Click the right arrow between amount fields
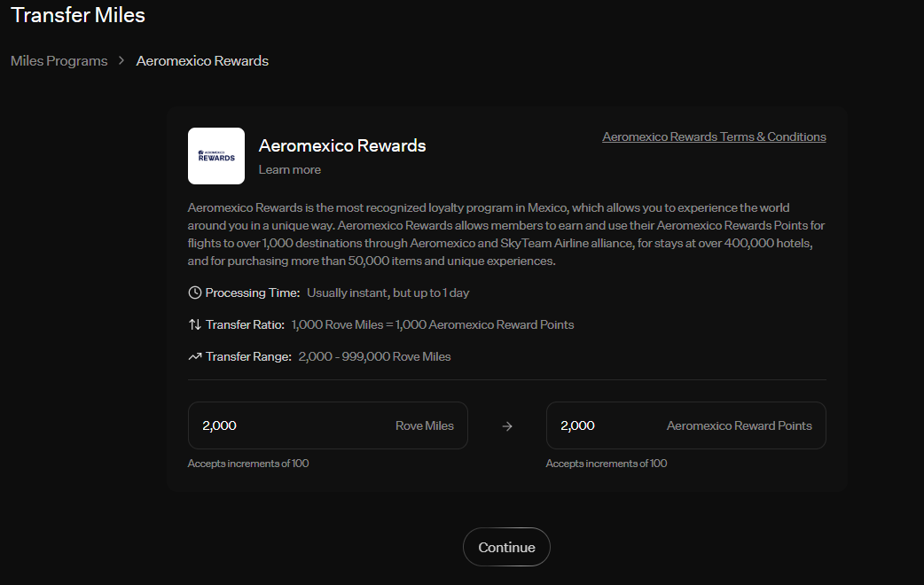The width and height of the screenshot is (924, 585). [x=507, y=426]
